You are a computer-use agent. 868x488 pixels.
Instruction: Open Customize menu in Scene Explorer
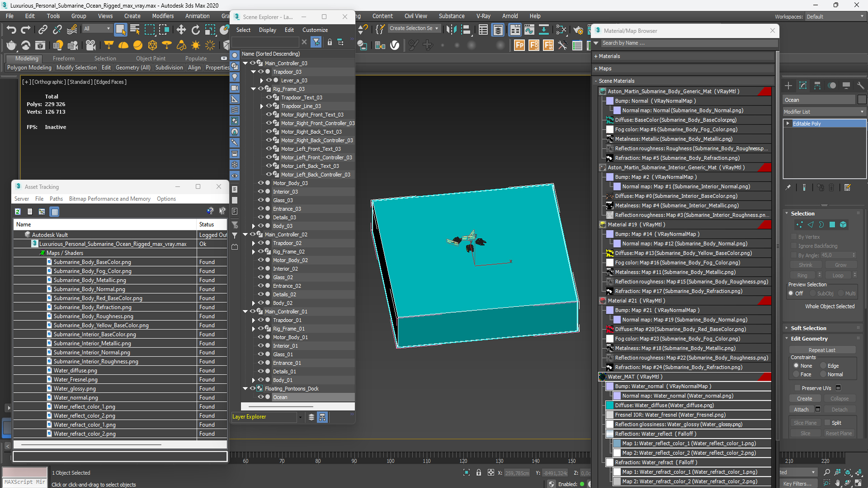315,30
